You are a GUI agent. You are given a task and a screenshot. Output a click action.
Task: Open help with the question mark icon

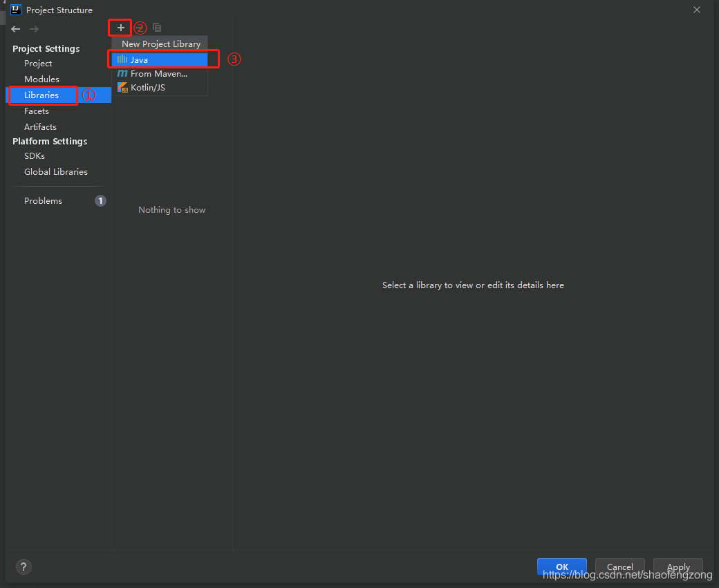[x=24, y=567]
